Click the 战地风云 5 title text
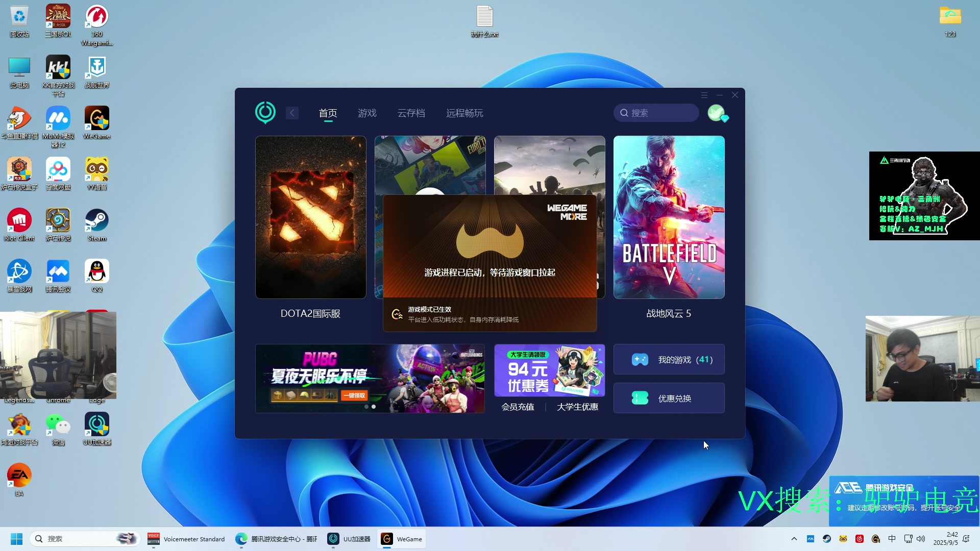This screenshot has width=980, height=551. click(669, 314)
